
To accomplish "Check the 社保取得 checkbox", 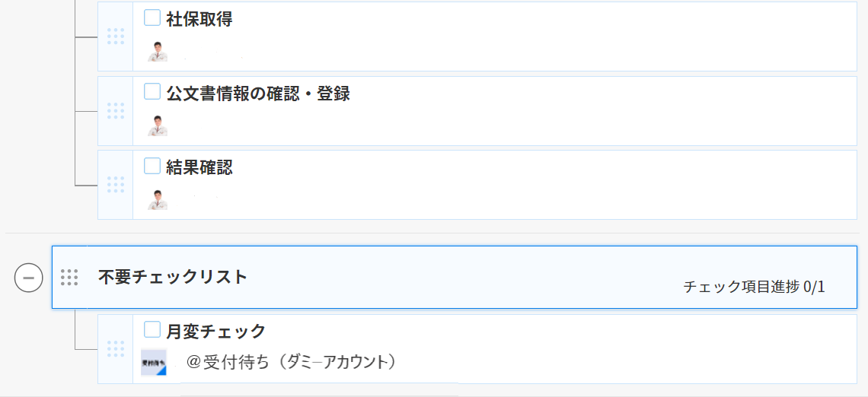I will click(152, 17).
